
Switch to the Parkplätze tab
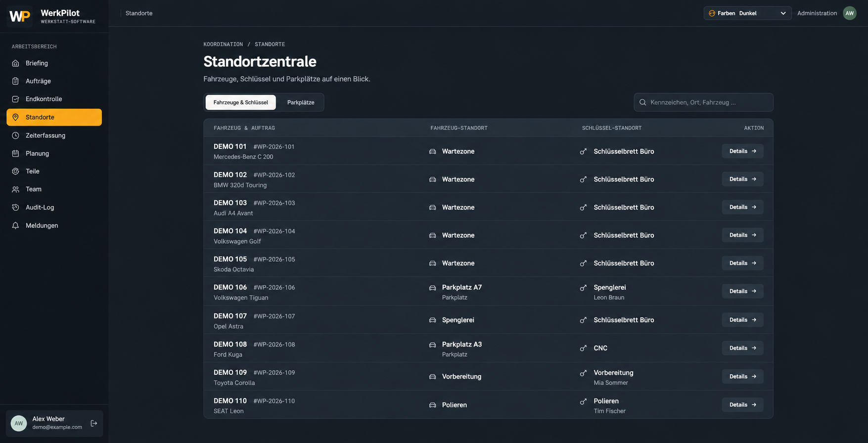coord(301,102)
